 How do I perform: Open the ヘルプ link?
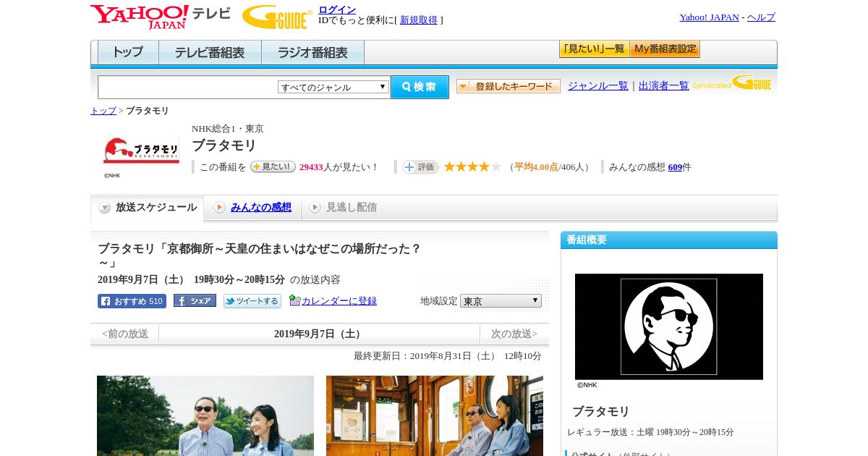[761, 17]
